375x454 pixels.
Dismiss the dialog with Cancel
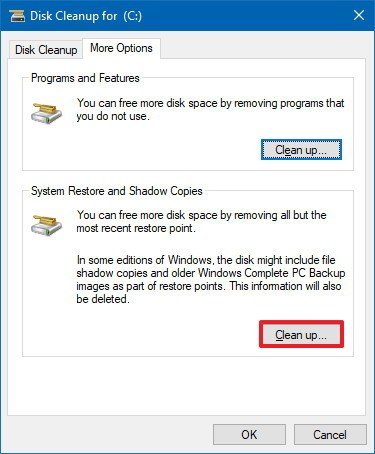330,434
